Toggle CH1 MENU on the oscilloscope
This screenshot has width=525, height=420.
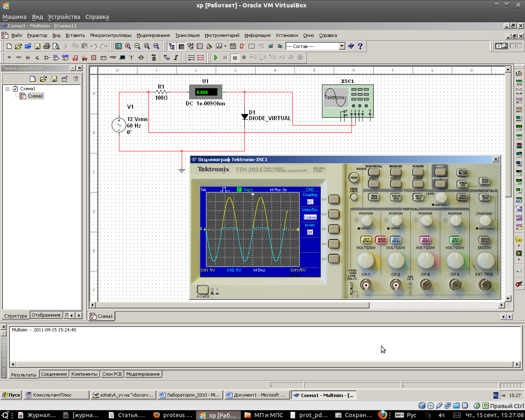pos(366,240)
